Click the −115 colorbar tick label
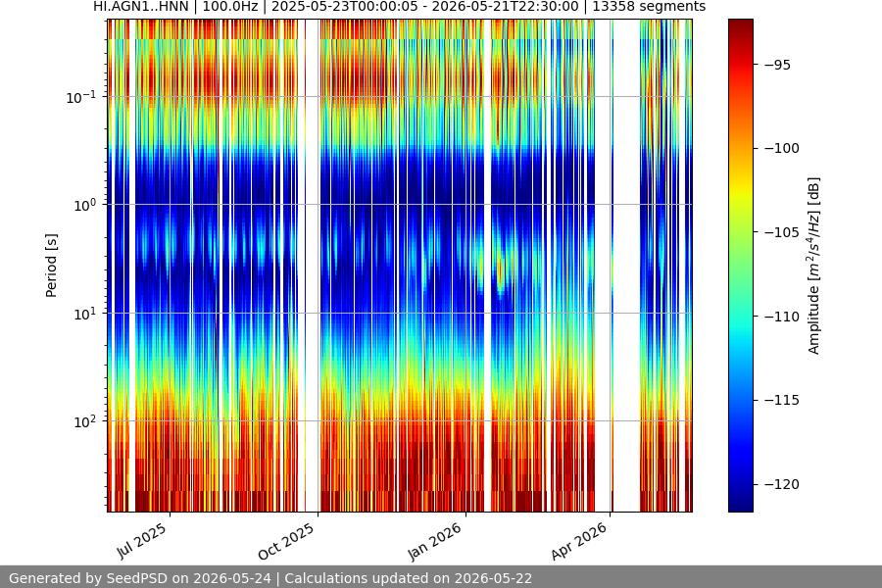The width and height of the screenshot is (882, 588). (781, 401)
